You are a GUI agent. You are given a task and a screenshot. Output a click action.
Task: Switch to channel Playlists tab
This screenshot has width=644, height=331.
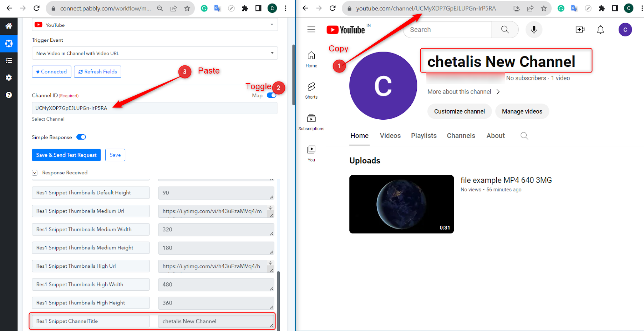[424, 136]
